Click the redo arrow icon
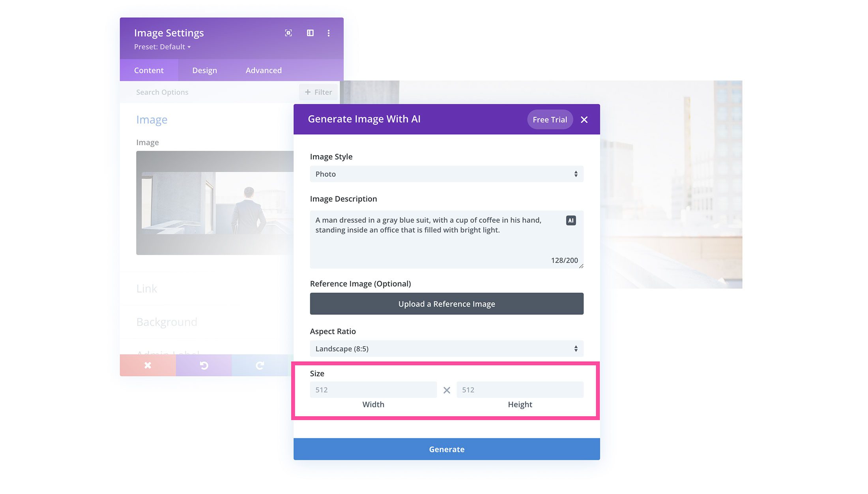The height and width of the screenshot is (494, 868). pyautogui.click(x=259, y=364)
